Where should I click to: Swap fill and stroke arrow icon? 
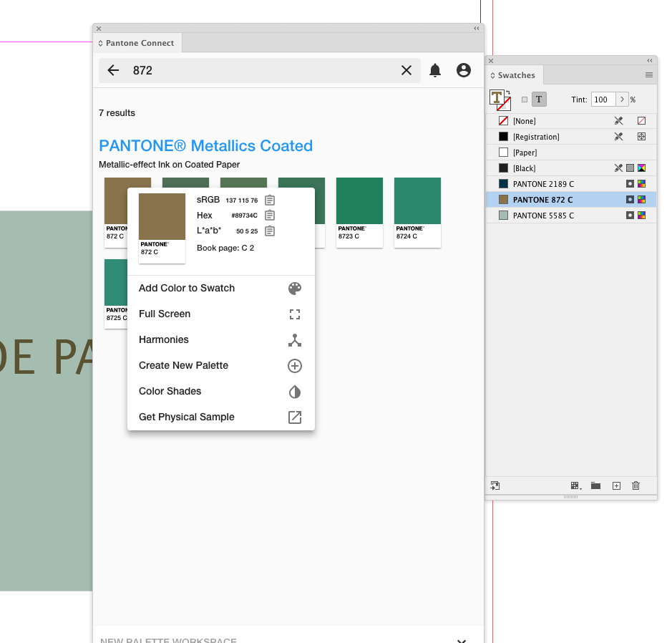[508, 92]
